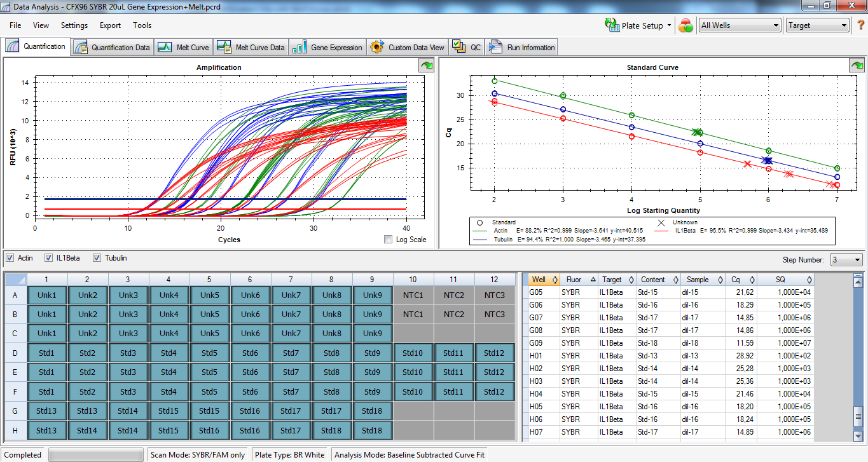The height and width of the screenshot is (462, 868).
Task: Click the Standard Curve chart export icon
Action: click(857, 65)
